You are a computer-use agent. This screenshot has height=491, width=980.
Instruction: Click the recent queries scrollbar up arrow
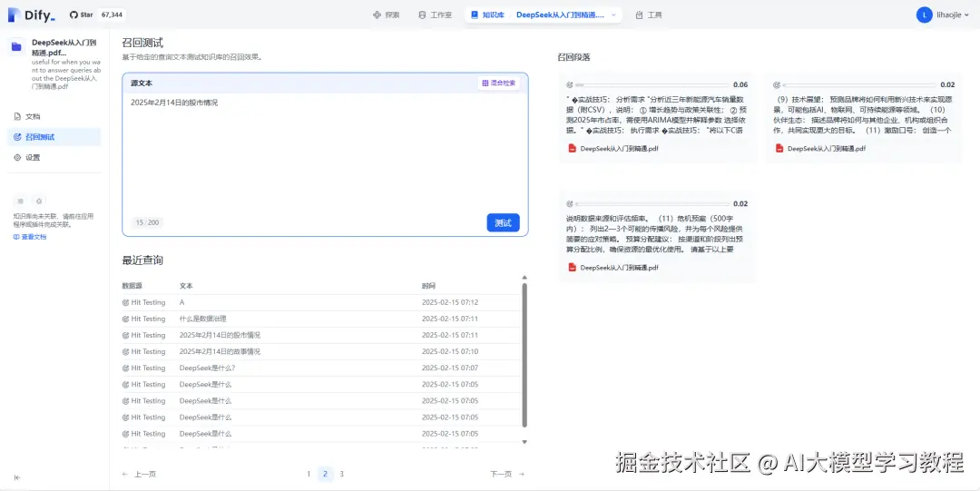[524, 277]
